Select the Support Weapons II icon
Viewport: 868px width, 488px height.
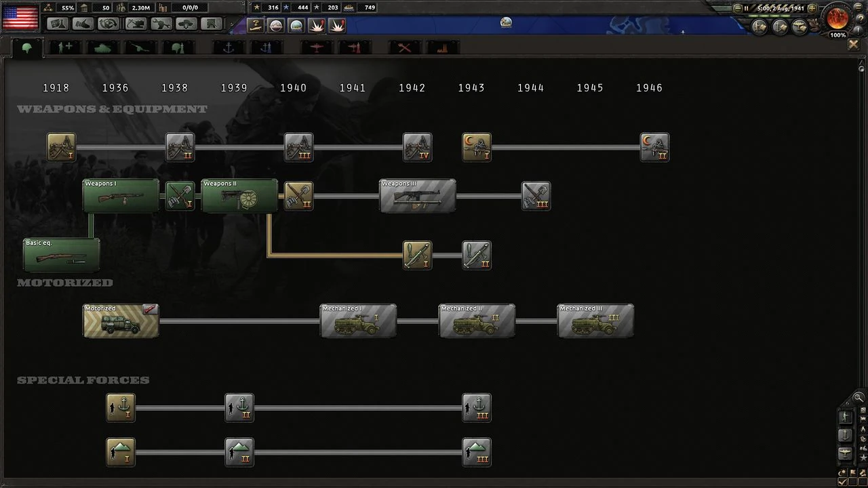click(x=180, y=147)
